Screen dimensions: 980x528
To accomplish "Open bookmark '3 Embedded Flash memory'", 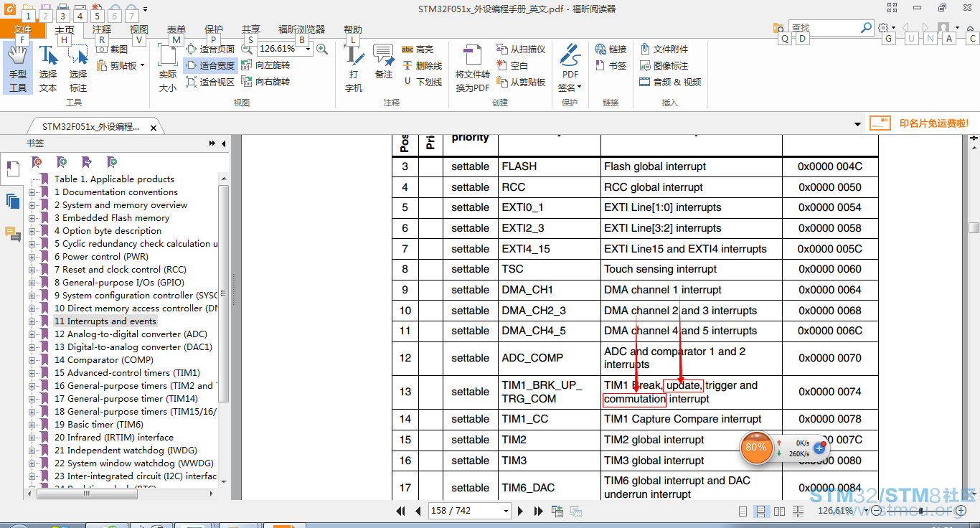I will coord(112,218).
